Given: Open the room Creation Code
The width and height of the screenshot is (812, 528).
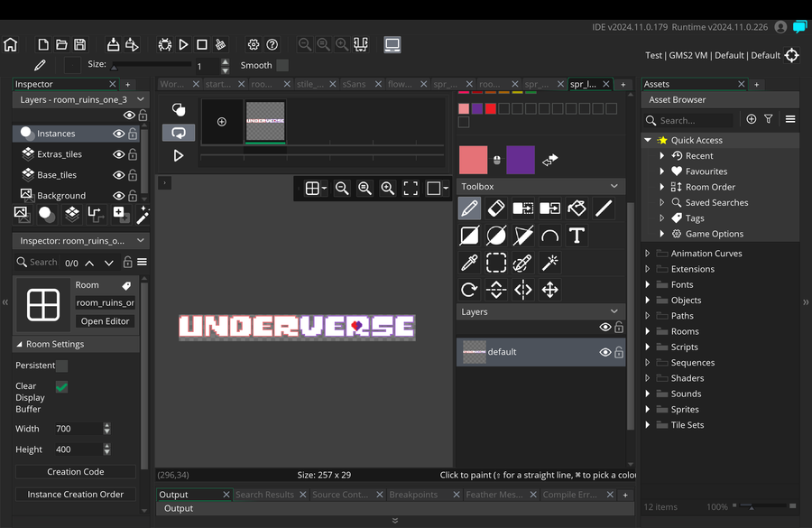Looking at the screenshot, I should [x=76, y=471].
